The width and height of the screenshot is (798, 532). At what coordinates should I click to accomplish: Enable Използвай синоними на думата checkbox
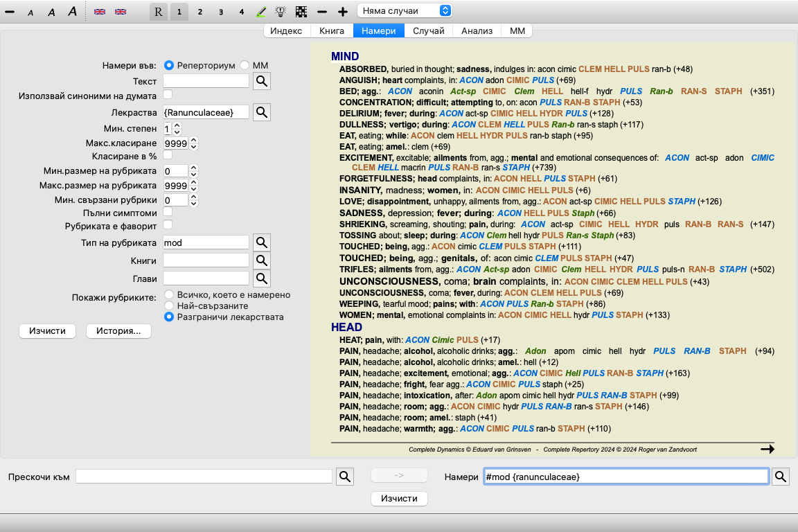[x=168, y=94]
